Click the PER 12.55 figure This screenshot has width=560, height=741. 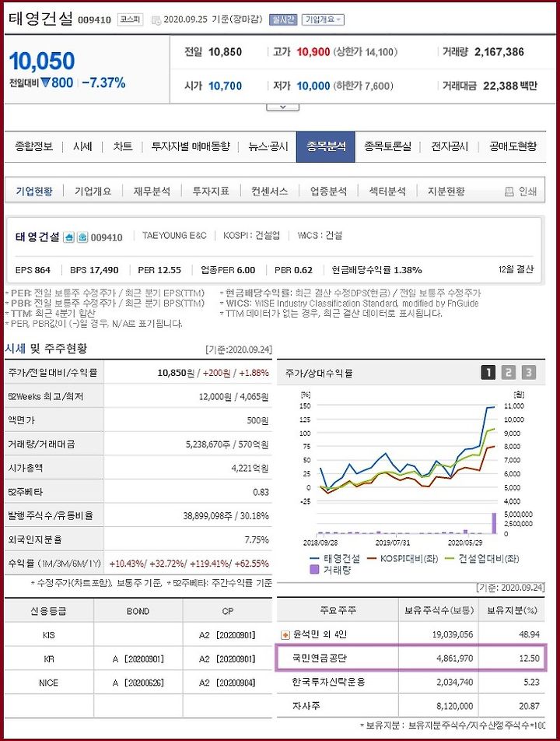(159, 270)
